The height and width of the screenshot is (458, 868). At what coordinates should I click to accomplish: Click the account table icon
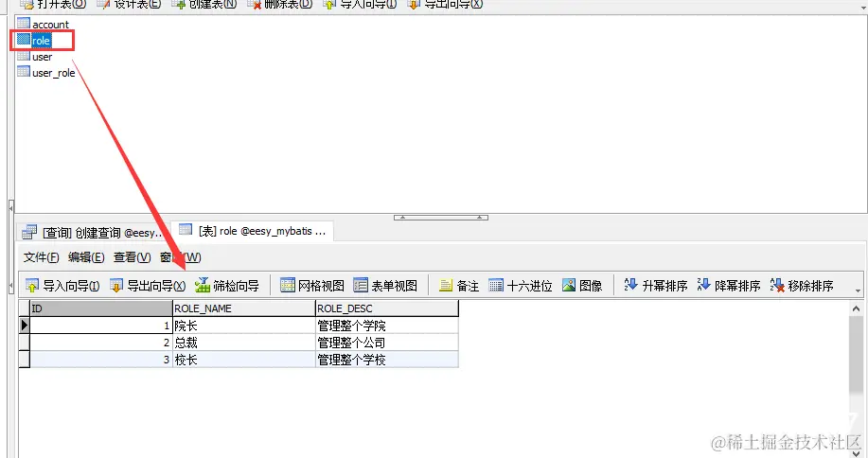[24, 24]
